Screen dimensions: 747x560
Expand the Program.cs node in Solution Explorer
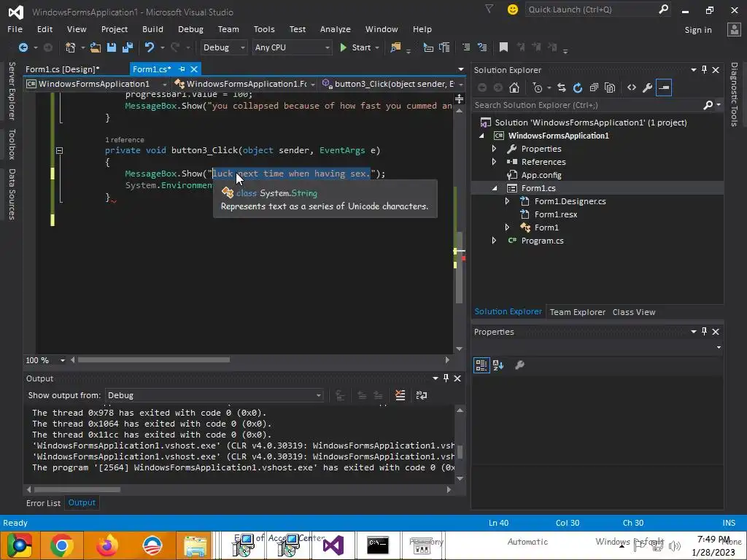(494, 241)
